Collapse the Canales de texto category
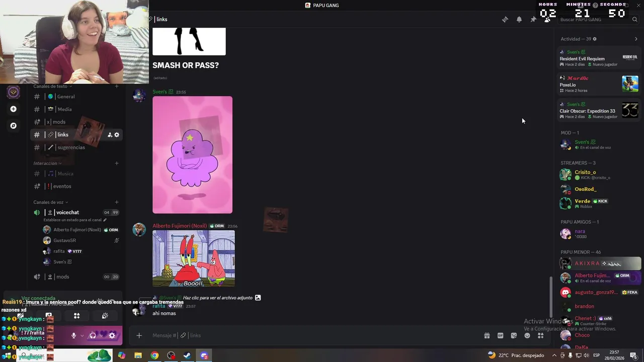This screenshot has width=644, height=362. (x=52, y=86)
